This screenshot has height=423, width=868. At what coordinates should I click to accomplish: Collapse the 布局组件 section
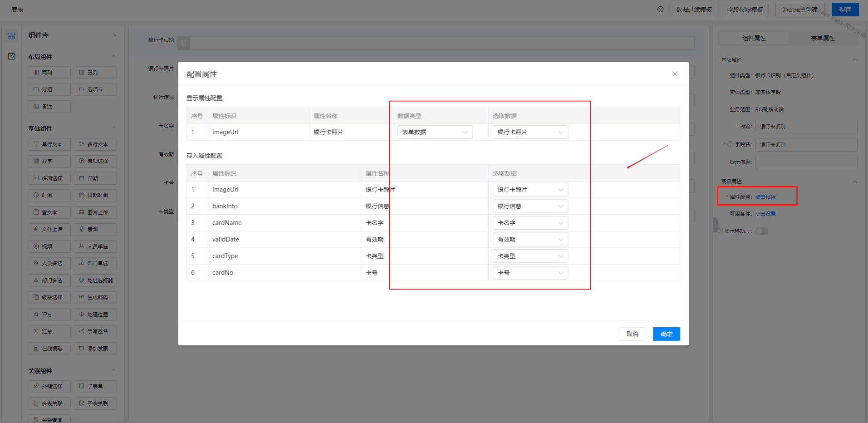tap(114, 56)
